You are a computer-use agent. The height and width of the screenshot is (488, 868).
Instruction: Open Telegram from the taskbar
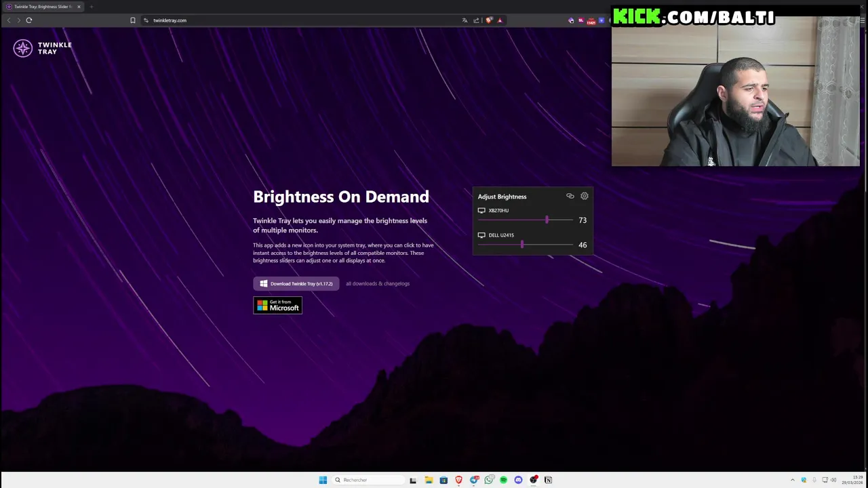point(474,480)
